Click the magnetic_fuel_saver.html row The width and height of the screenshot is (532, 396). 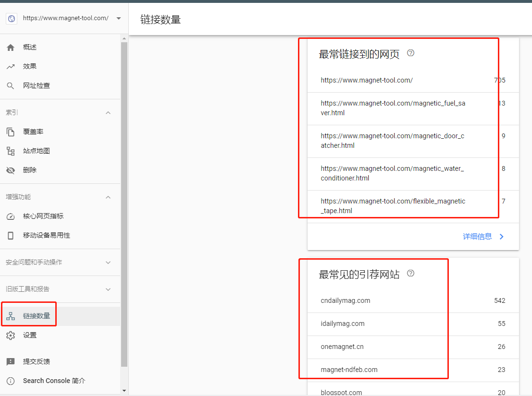point(413,108)
